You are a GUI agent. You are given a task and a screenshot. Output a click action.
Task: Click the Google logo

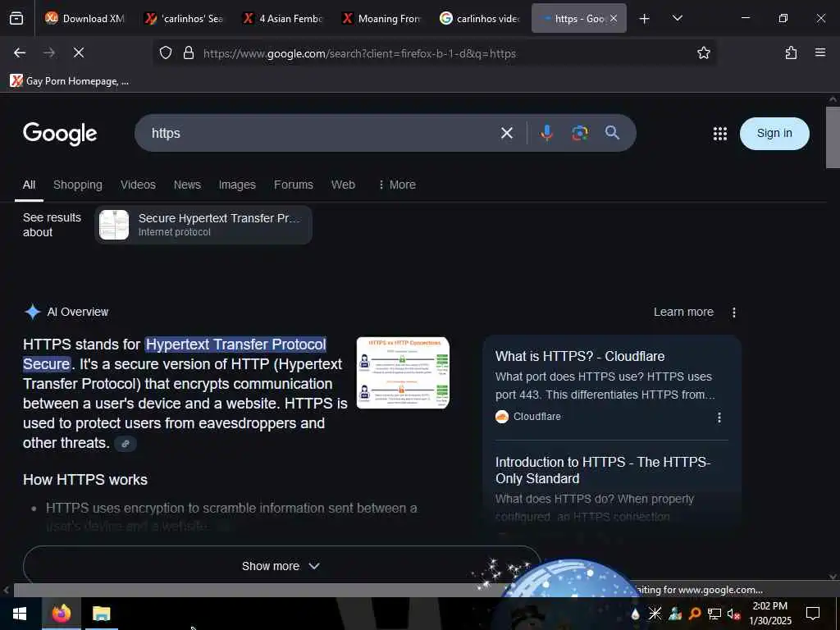pos(60,134)
